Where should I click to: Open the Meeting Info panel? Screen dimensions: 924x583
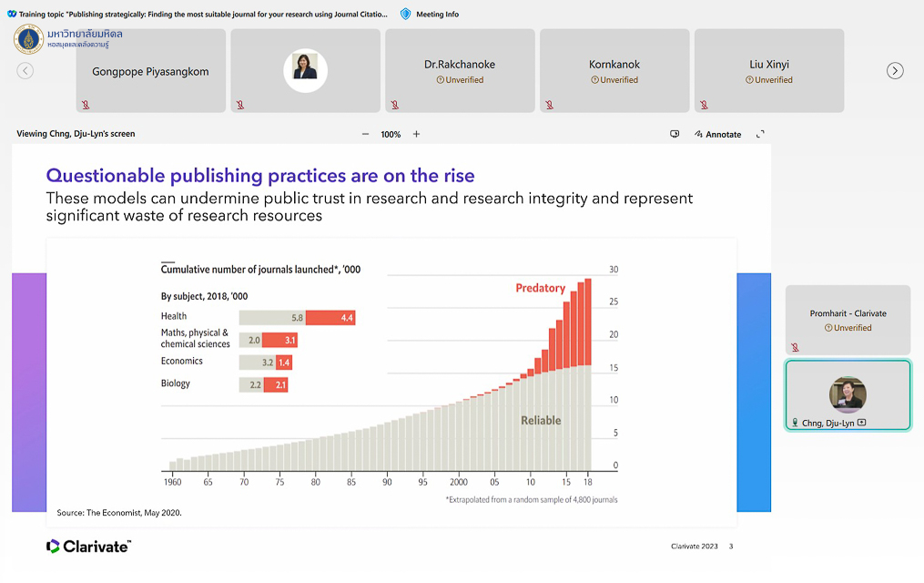[x=437, y=15]
